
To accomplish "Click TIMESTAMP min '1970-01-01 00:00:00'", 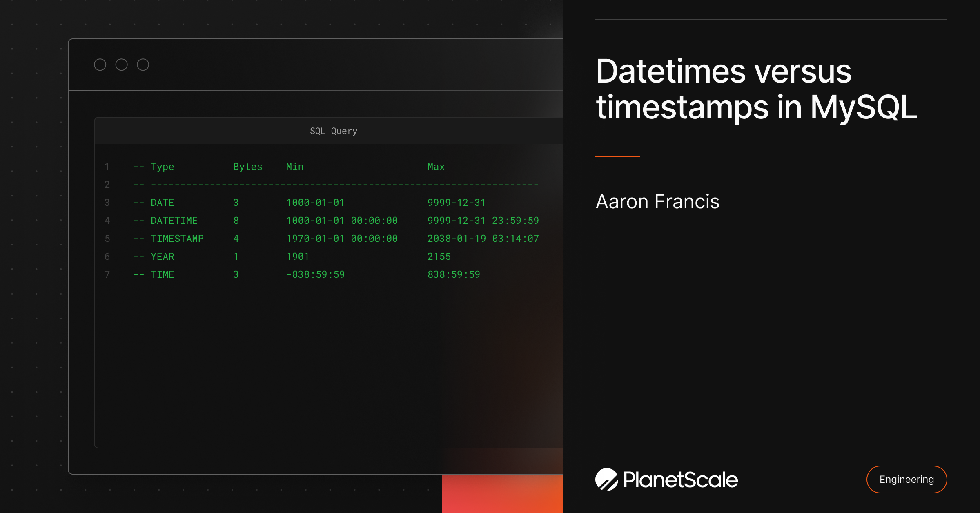I will (x=342, y=239).
